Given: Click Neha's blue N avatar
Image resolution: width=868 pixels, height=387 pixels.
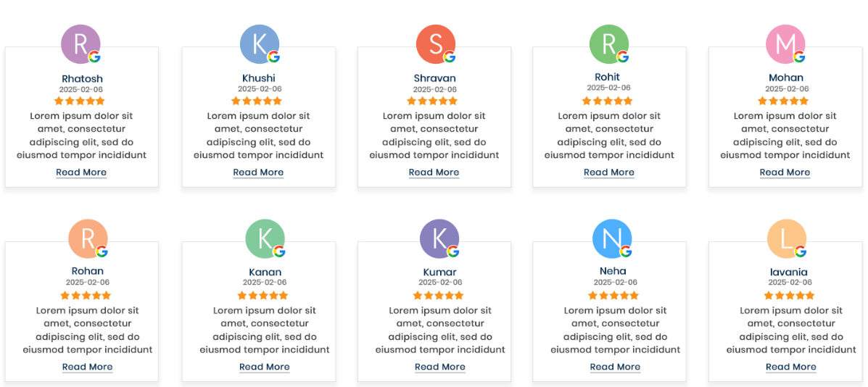Looking at the screenshot, I should point(611,238).
